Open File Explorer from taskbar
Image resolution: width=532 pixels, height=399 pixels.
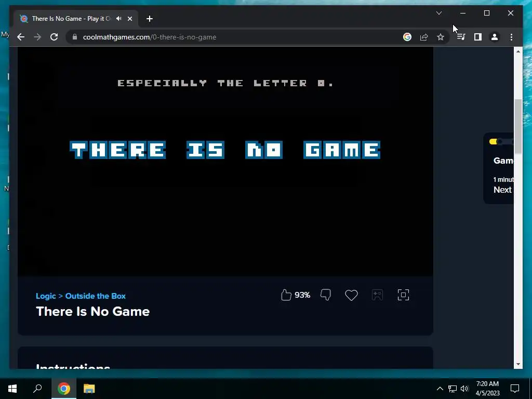(89, 389)
